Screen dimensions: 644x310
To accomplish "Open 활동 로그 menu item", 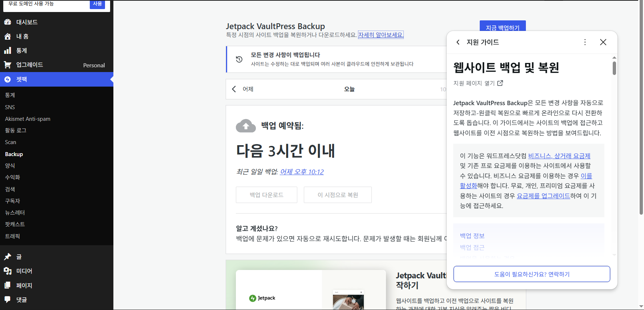I will point(16,130).
